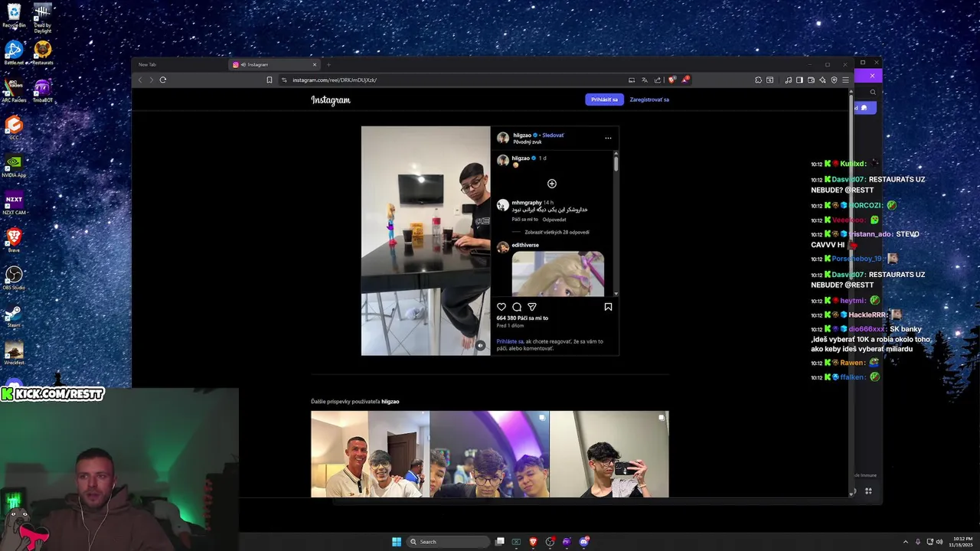Launch Steam from the desktop
Image resolution: width=980 pixels, height=551 pixels.
coord(14,315)
